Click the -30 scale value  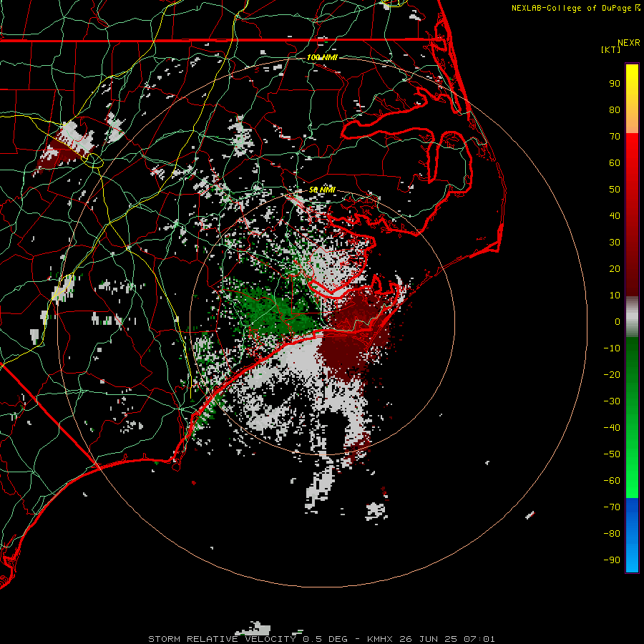pos(612,401)
